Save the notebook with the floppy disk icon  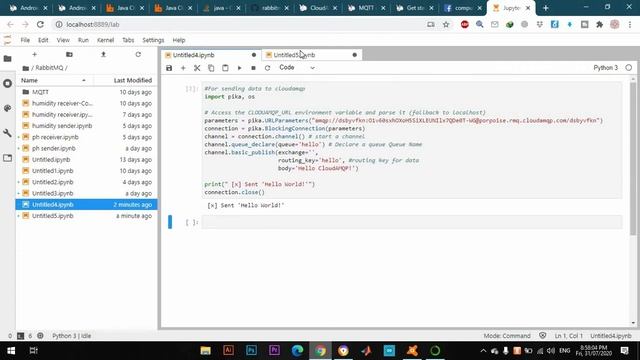point(169,68)
